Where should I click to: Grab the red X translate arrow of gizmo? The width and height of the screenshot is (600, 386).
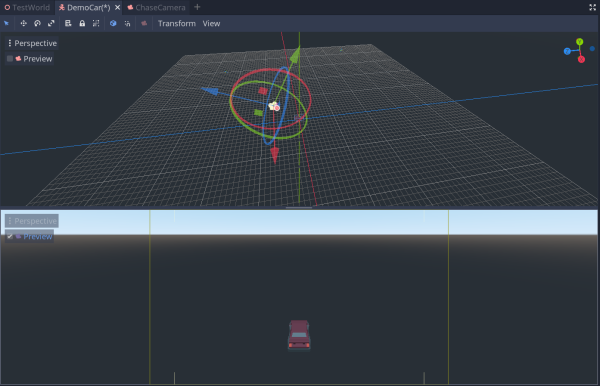click(x=274, y=156)
